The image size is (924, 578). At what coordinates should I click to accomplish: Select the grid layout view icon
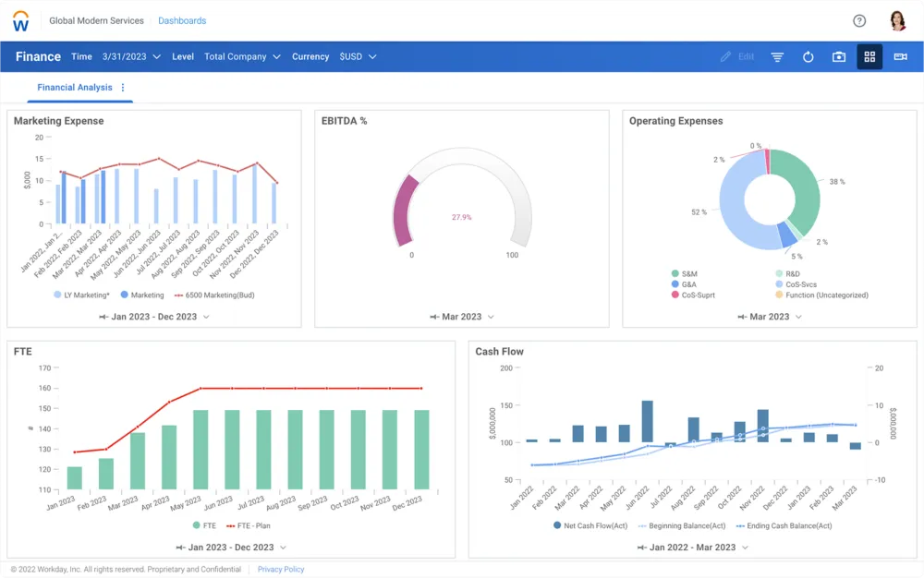[x=869, y=56]
